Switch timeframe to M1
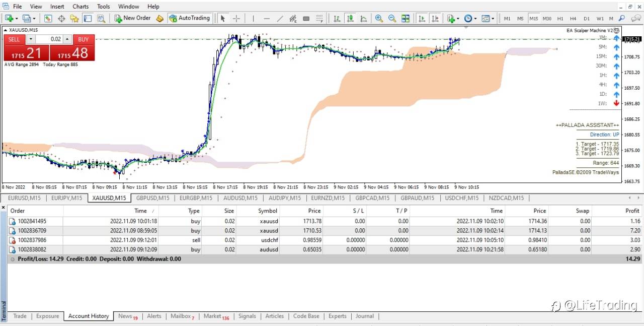644x326 pixels. click(x=507, y=19)
